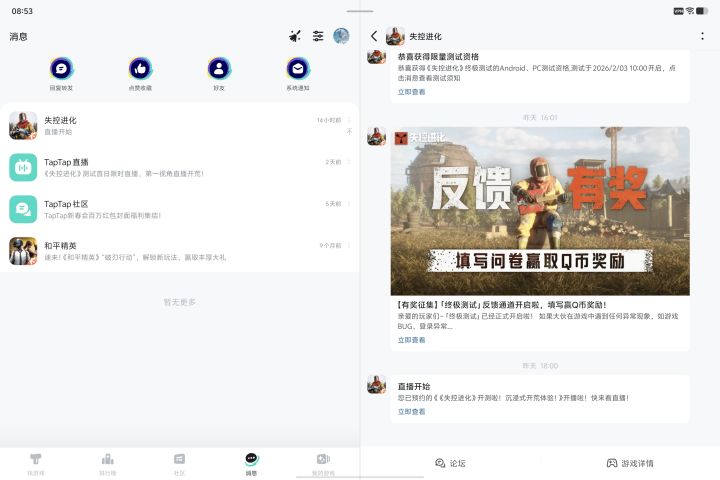Click the 恭喜获得限量测试资格 message title
The image size is (720, 480).
(x=438, y=56)
